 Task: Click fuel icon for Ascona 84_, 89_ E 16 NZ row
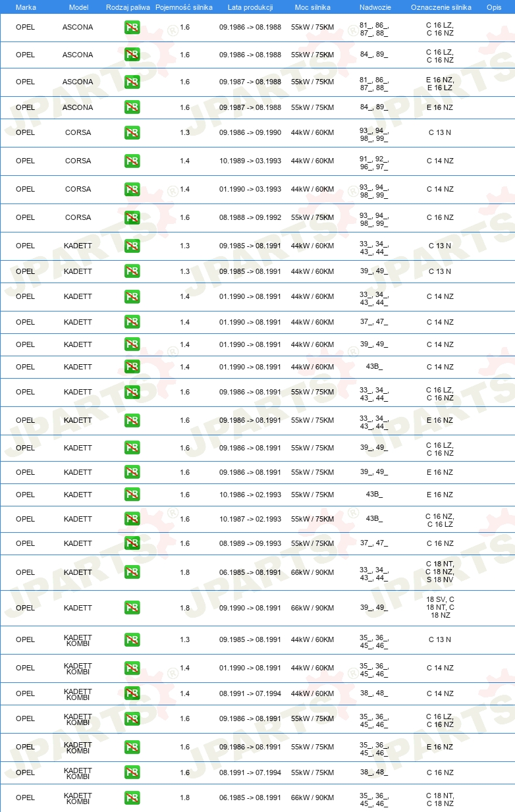tap(132, 107)
